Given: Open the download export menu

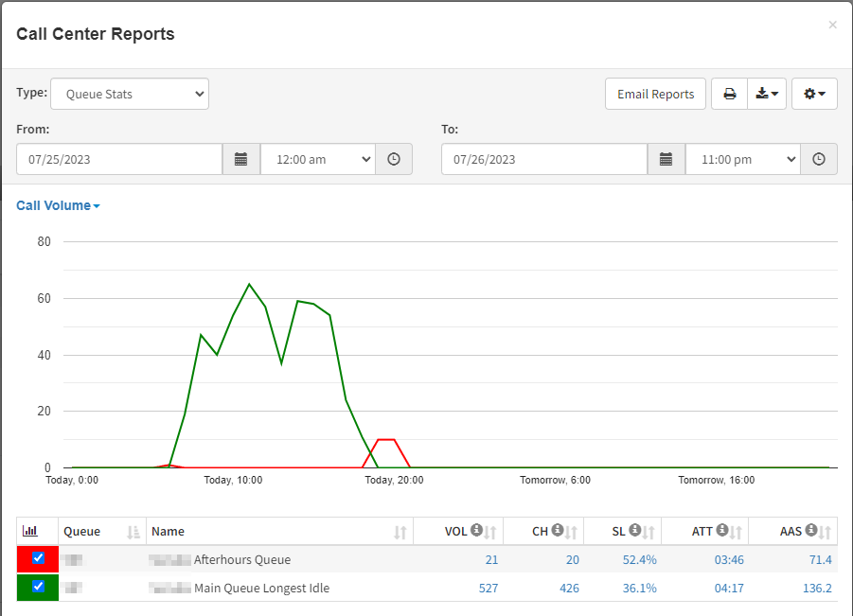Looking at the screenshot, I should pyautogui.click(x=767, y=94).
